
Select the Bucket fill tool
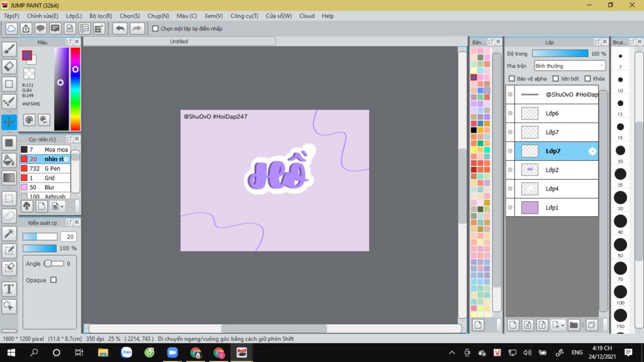[x=9, y=160]
